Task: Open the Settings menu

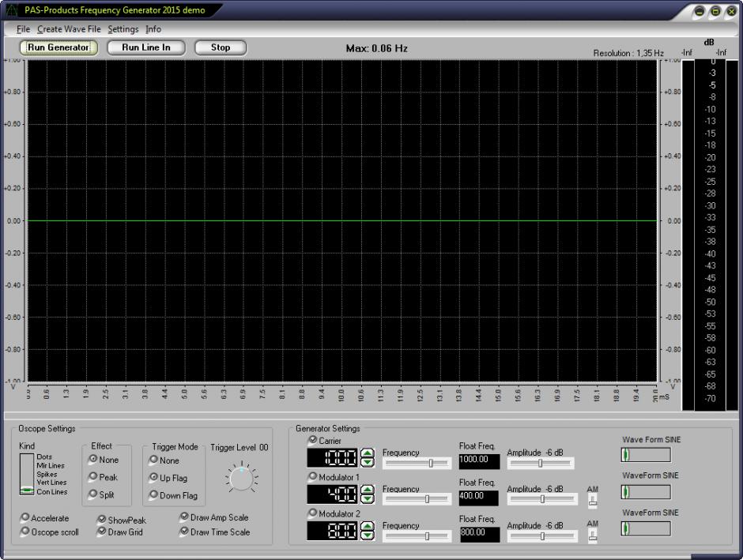Action: (123, 29)
